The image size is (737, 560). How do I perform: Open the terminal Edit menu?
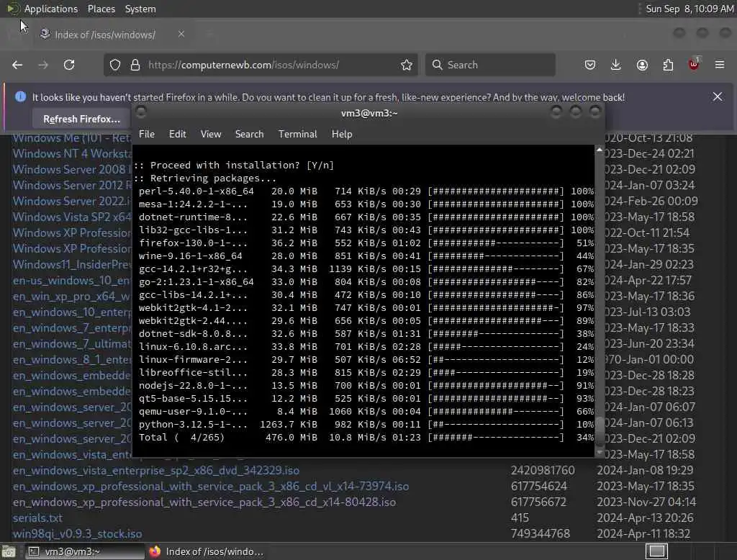tap(177, 134)
